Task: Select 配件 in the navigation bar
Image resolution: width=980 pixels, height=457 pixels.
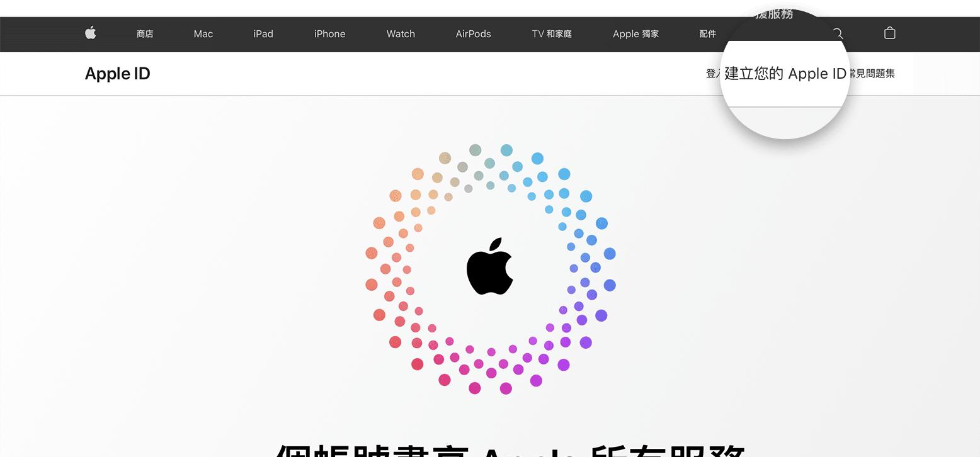Action: (x=708, y=34)
